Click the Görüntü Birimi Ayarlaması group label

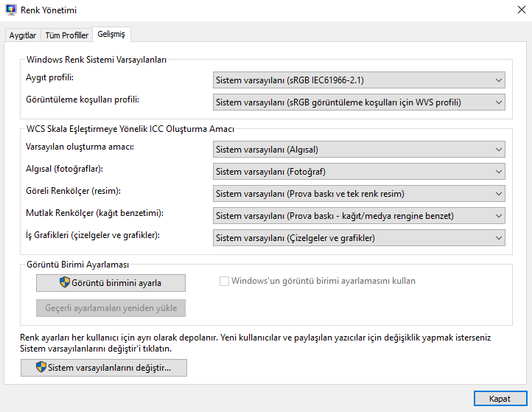point(77,265)
